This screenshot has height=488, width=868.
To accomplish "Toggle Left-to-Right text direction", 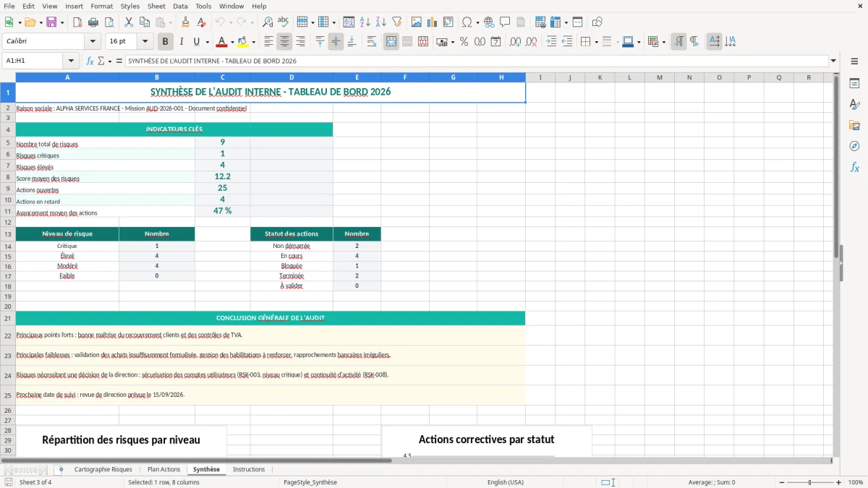I will click(x=678, y=42).
